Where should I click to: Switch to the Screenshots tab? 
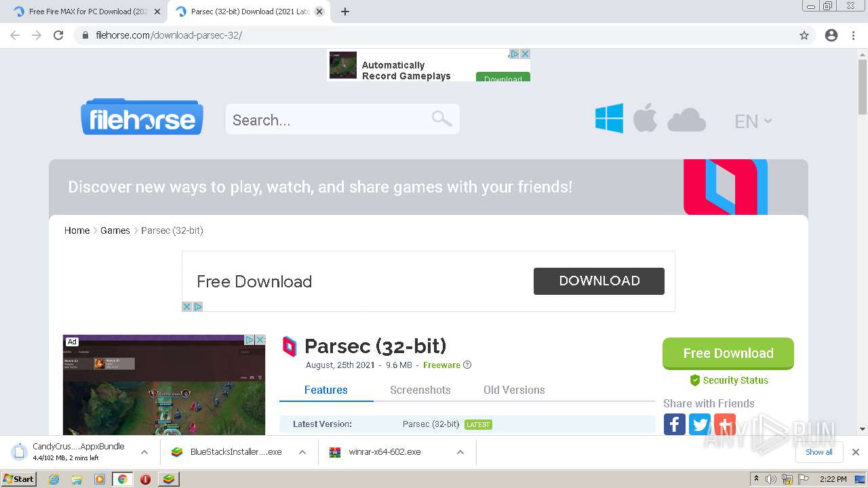420,390
